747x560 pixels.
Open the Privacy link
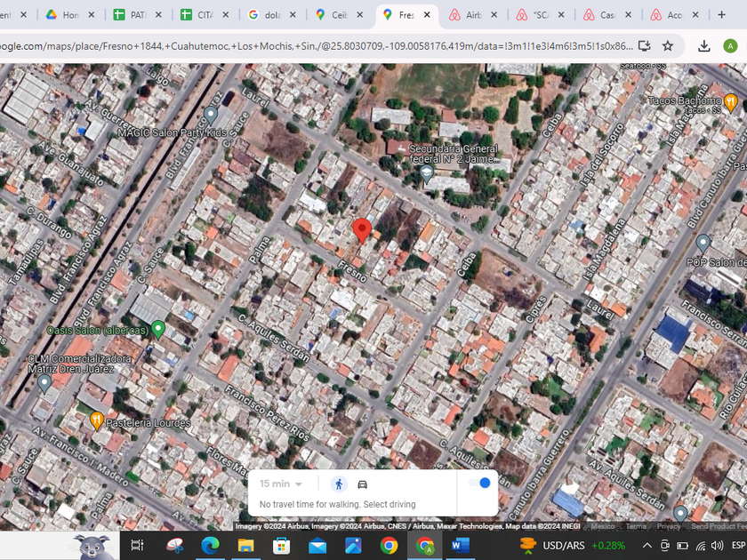coord(669,526)
